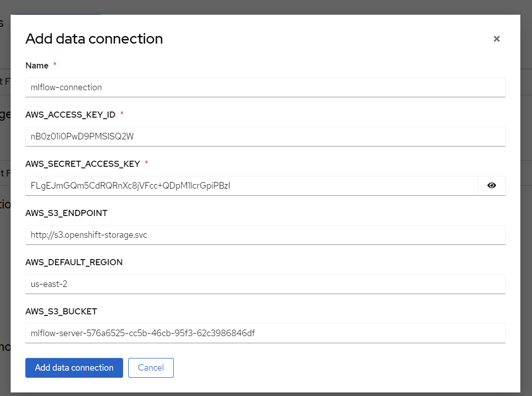Cancel adding the data connection

click(151, 368)
